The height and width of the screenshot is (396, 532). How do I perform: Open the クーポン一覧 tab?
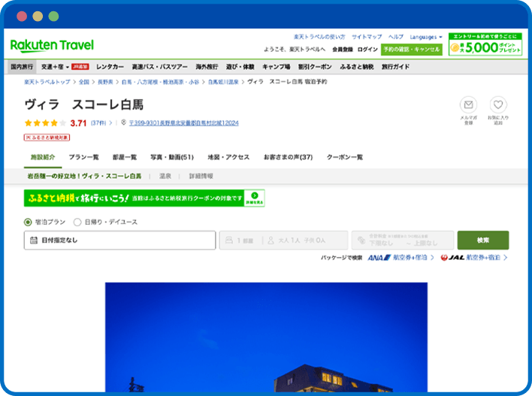345,157
